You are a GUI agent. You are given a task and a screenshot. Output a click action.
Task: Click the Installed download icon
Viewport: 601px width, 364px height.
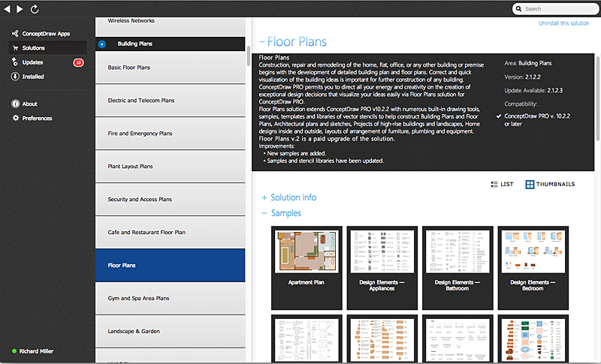(15, 76)
